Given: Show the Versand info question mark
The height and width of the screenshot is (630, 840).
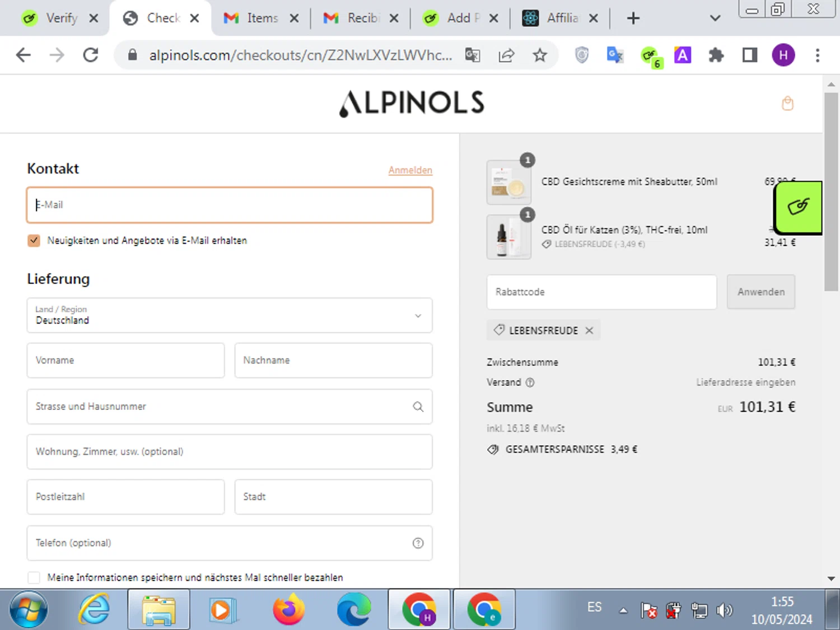Looking at the screenshot, I should [530, 382].
